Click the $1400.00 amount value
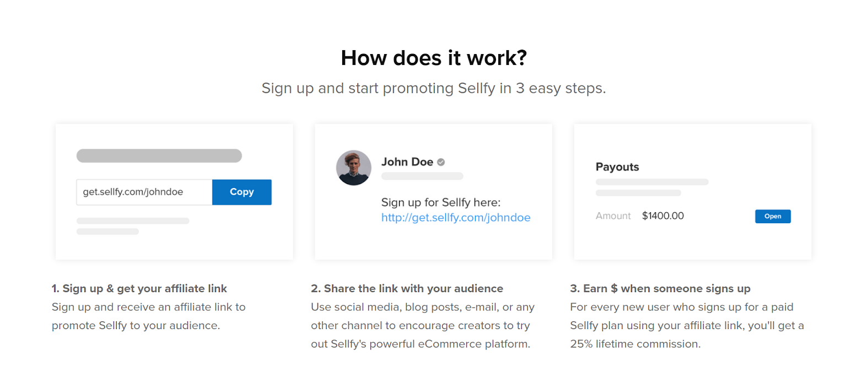This screenshot has width=868, height=382. click(662, 216)
